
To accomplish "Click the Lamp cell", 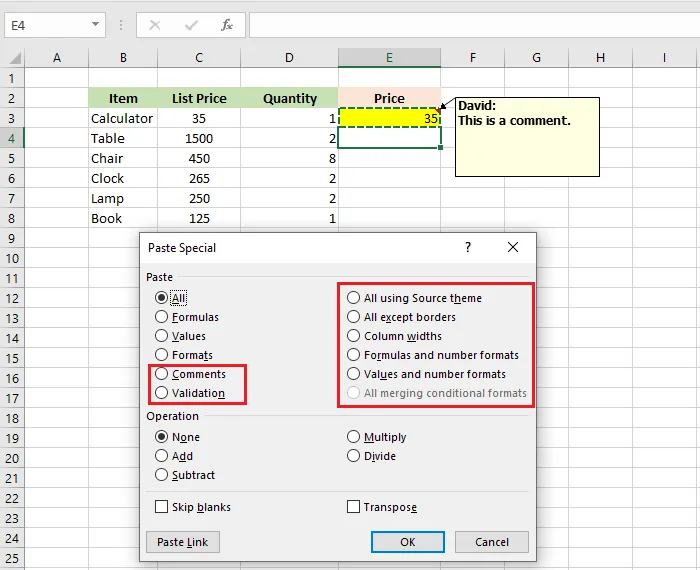I will click(x=123, y=198).
